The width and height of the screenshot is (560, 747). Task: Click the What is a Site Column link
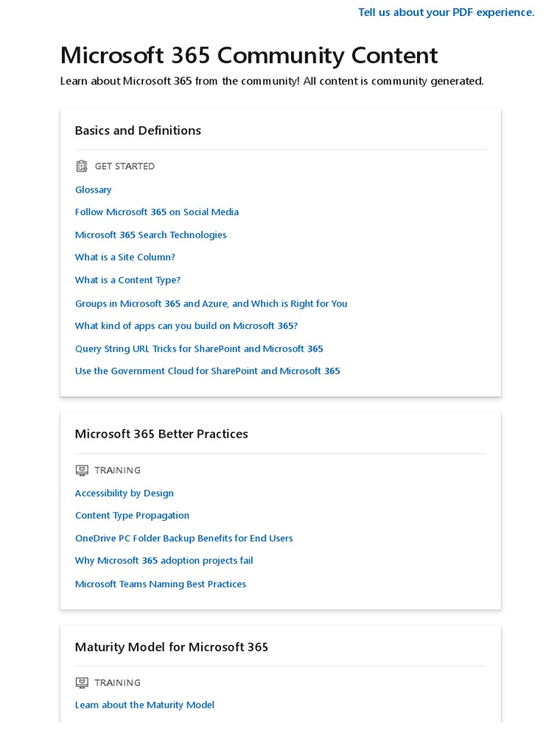(x=125, y=258)
